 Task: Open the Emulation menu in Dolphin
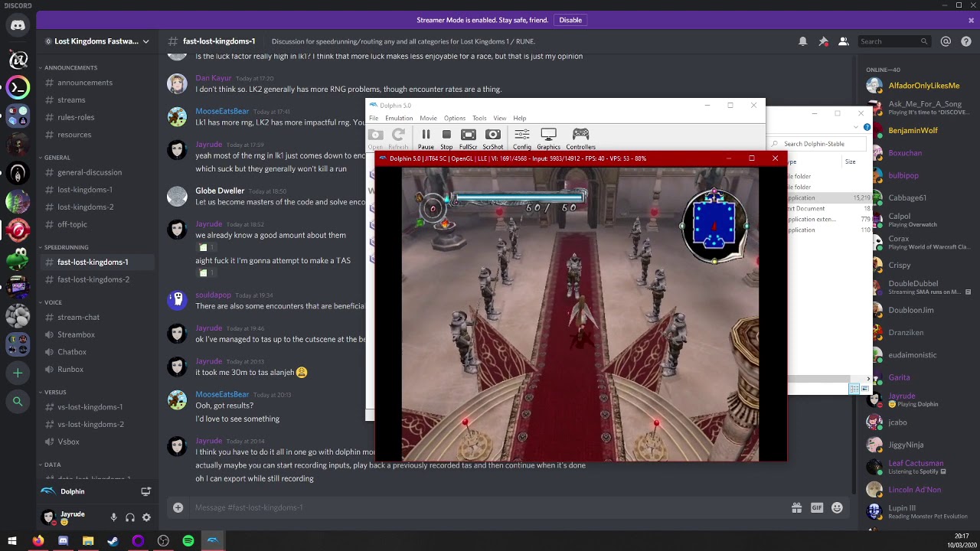point(399,118)
